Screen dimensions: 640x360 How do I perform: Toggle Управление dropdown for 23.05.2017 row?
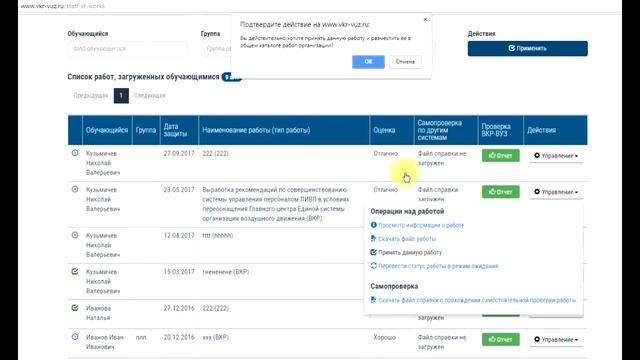[556, 192]
